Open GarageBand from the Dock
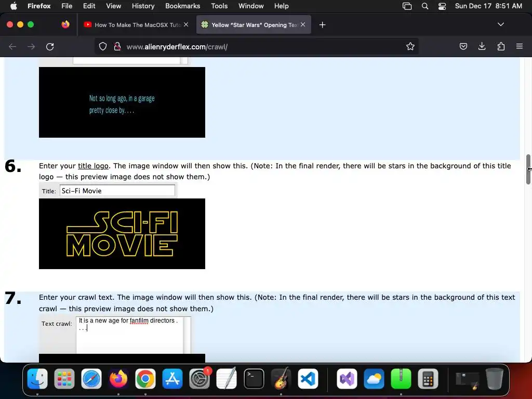 pyautogui.click(x=281, y=379)
